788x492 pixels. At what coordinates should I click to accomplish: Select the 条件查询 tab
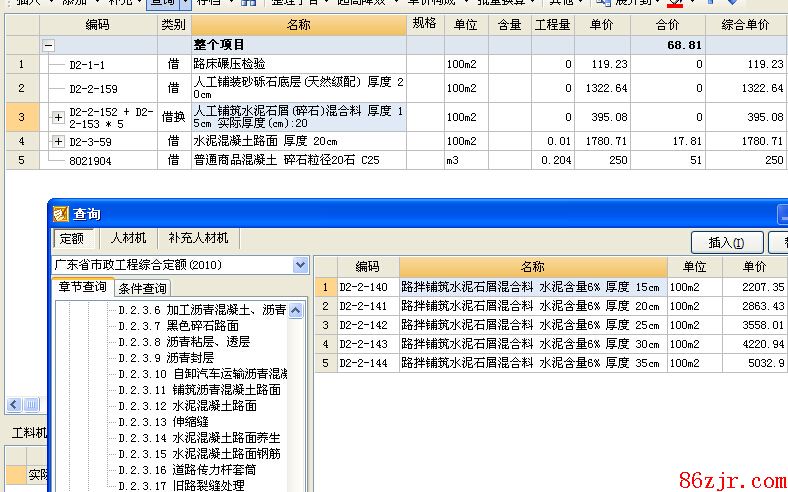click(143, 288)
